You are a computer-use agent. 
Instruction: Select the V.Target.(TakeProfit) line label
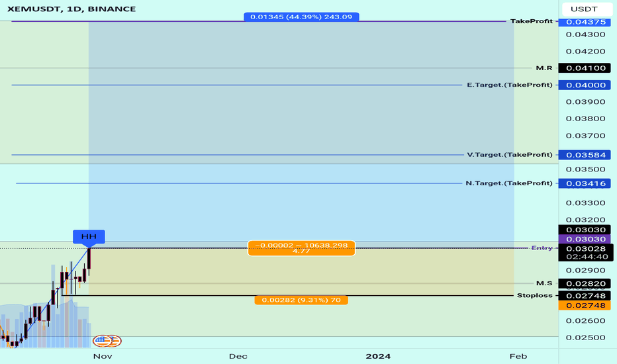point(510,155)
